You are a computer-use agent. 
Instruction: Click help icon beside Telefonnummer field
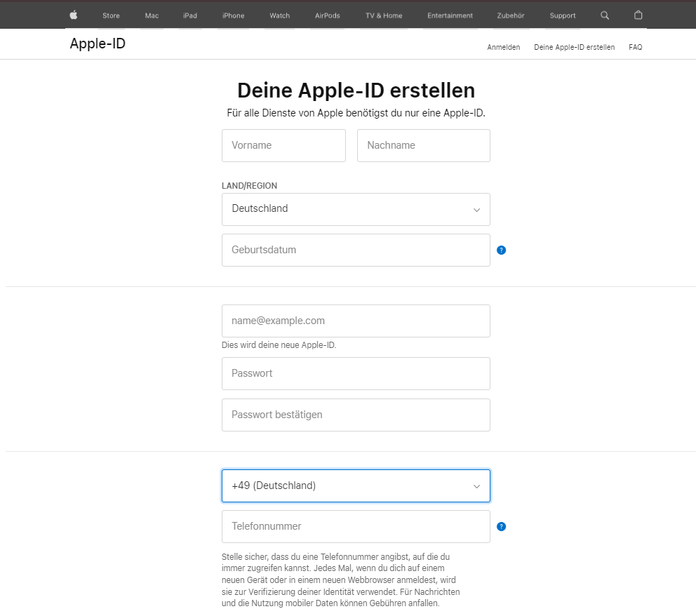pos(501,526)
